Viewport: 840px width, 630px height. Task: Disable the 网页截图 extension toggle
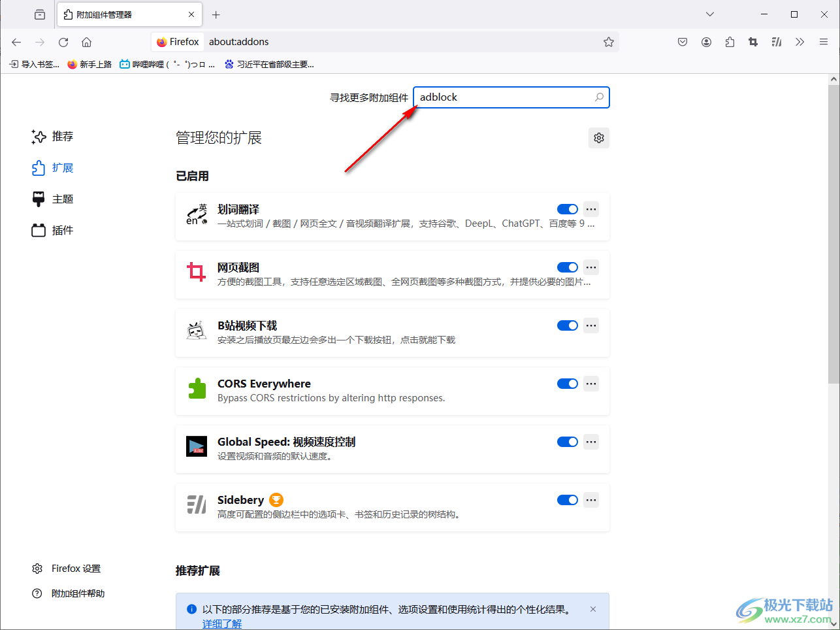tap(568, 267)
